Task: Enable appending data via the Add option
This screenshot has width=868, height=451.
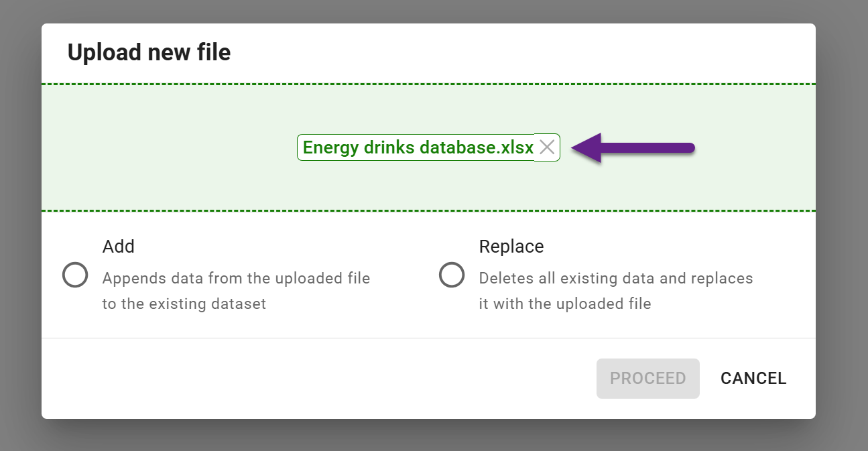Action: coord(75,275)
